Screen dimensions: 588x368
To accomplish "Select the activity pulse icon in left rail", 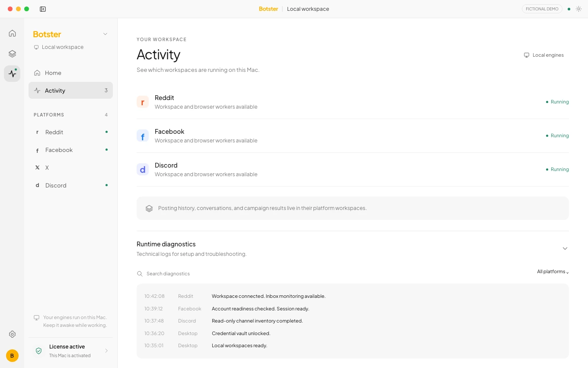I will [x=12, y=74].
